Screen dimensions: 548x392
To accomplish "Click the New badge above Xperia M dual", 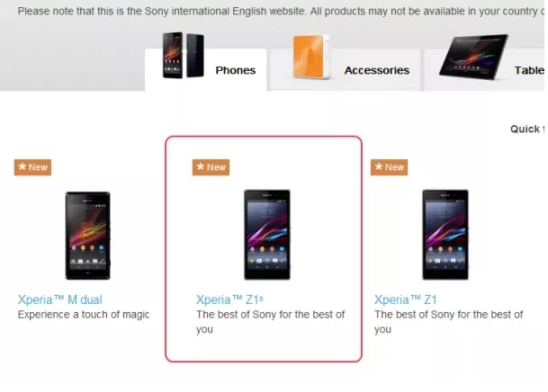I will (x=33, y=167).
